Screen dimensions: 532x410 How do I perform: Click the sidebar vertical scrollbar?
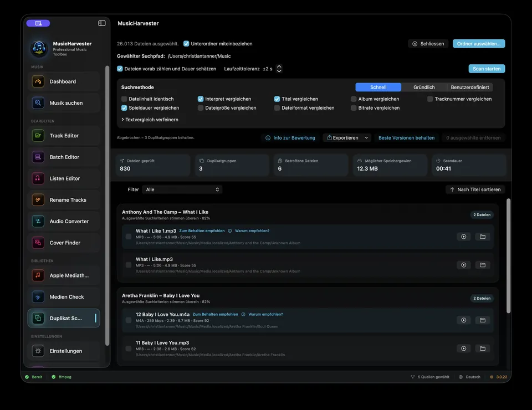point(107,206)
